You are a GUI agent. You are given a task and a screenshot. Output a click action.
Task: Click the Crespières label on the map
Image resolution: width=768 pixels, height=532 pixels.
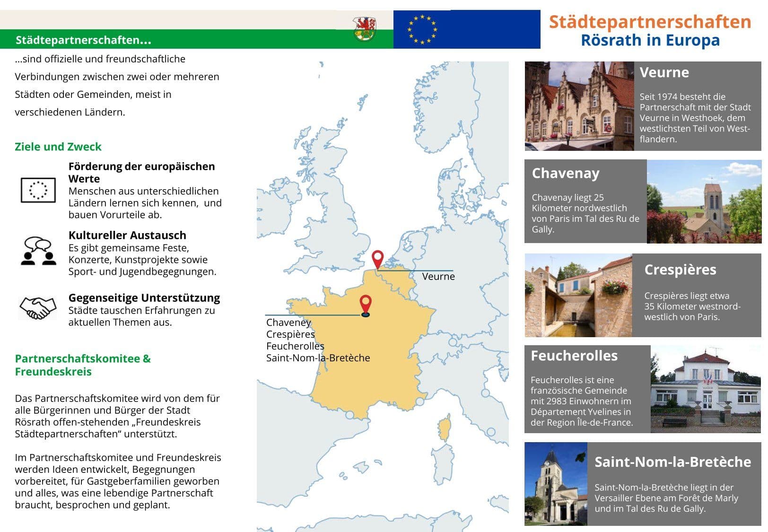click(290, 334)
